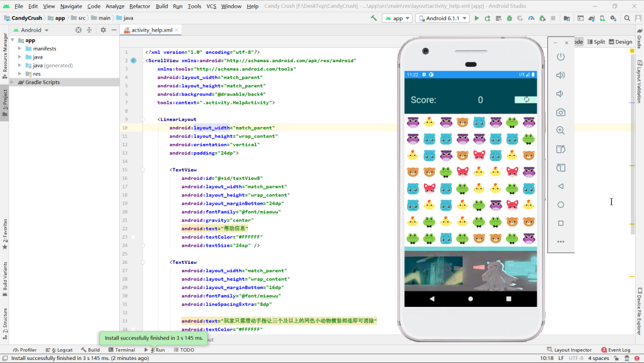
Task: Click the emulator Back triangle control
Action: point(561,186)
